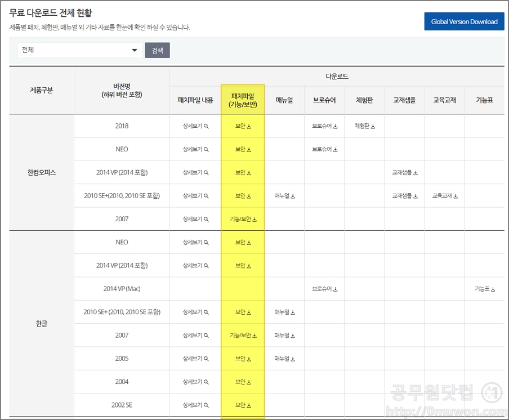Click the 검색 search button
This screenshot has width=509, height=420.
(x=158, y=50)
